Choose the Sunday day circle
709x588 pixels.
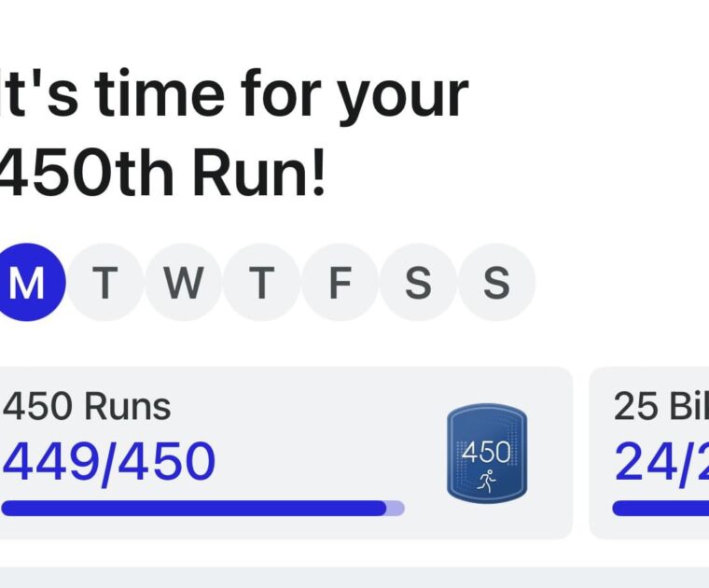tap(496, 283)
